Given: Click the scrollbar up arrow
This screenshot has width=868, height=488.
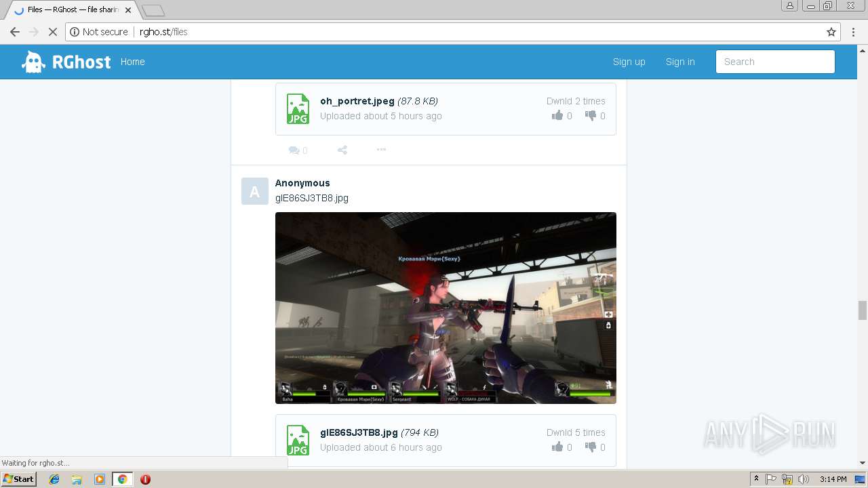Looking at the screenshot, I should coord(863,49).
